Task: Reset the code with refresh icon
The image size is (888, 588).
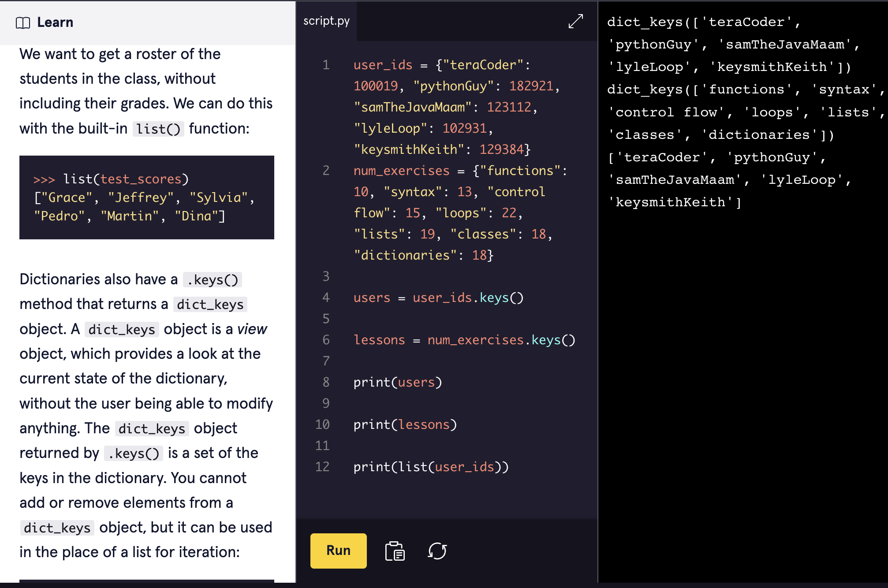Action: (x=437, y=551)
